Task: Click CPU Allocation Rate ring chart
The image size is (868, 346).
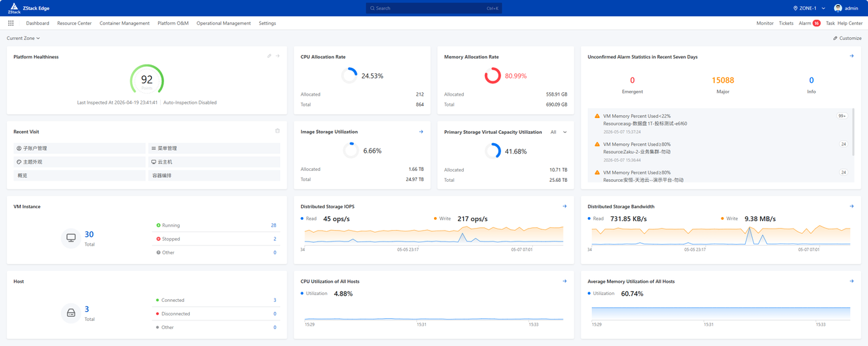Action: [x=349, y=75]
